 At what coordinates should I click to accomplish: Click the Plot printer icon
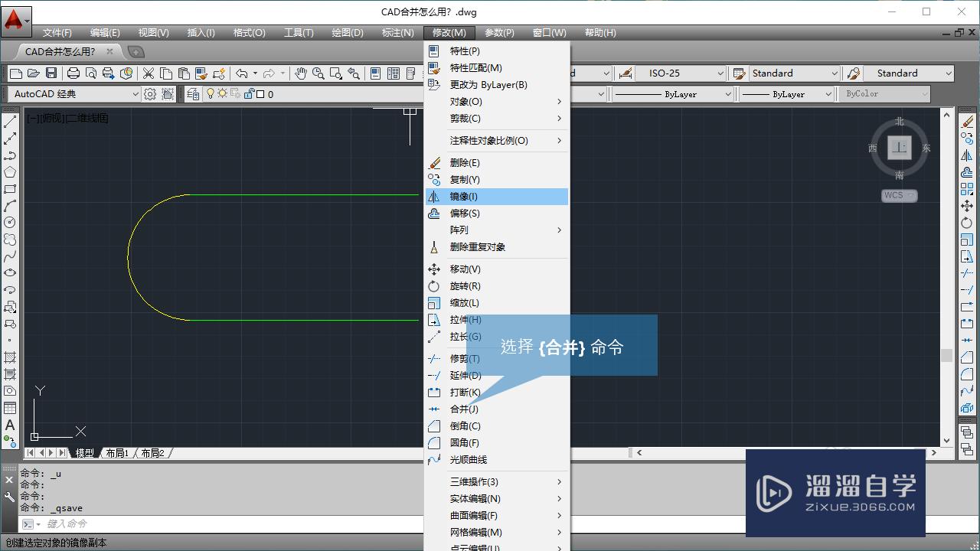click(x=73, y=73)
